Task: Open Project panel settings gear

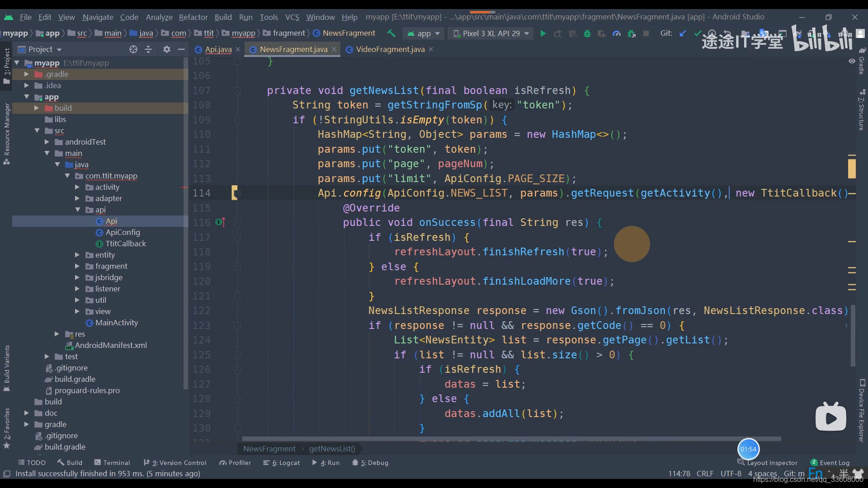Action: point(167,49)
